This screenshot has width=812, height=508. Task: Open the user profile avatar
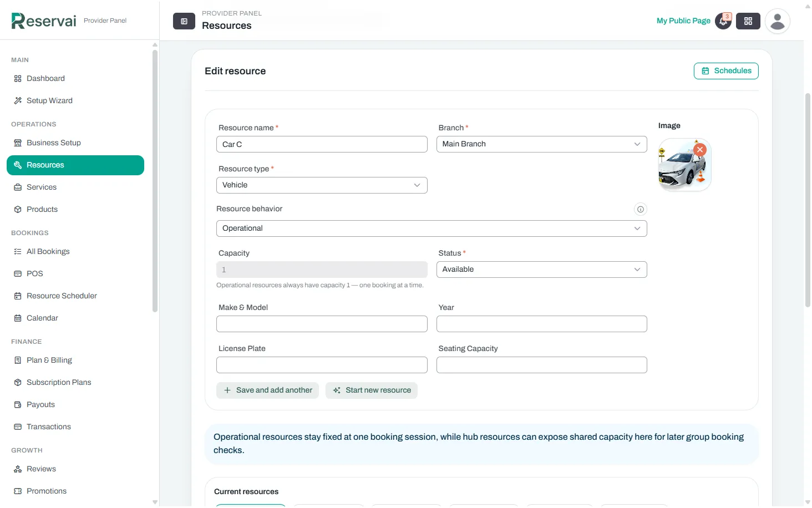point(778,21)
